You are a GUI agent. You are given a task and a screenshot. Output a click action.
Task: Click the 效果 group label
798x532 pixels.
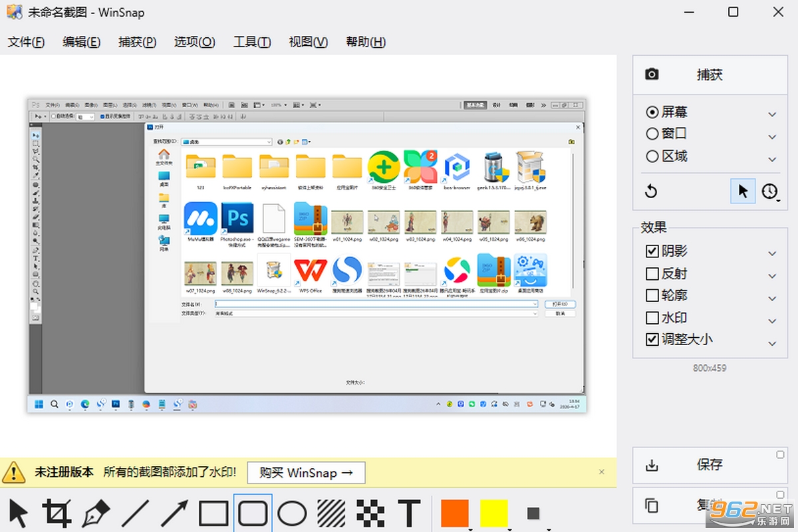click(654, 227)
